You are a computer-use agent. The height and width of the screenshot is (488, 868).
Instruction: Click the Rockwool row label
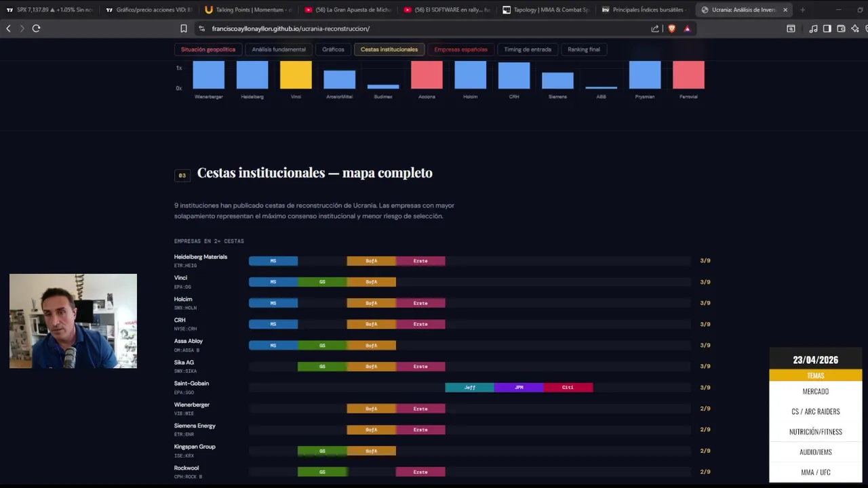[x=186, y=468]
